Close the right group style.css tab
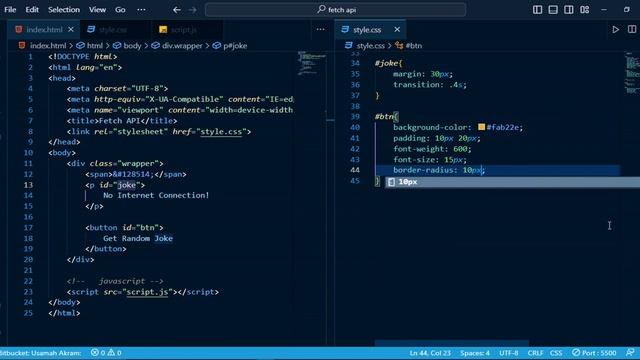Viewport: 640px width, 360px height. click(397, 29)
